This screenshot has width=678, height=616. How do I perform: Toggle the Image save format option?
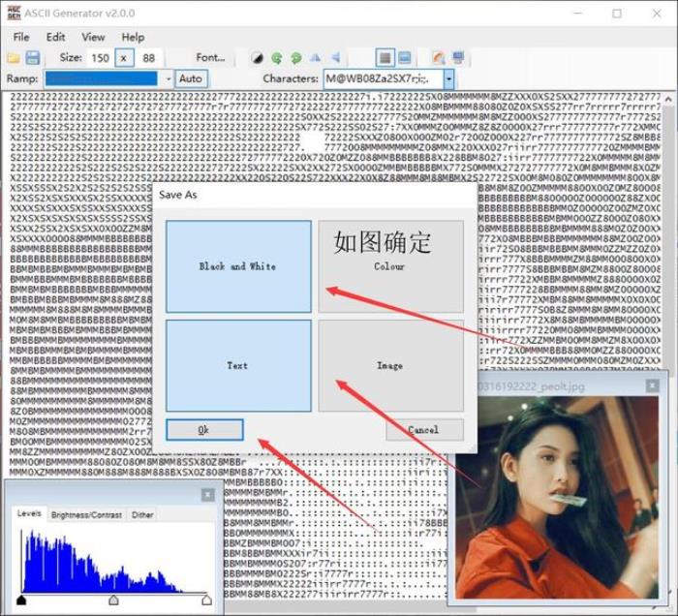pos(390,366)
